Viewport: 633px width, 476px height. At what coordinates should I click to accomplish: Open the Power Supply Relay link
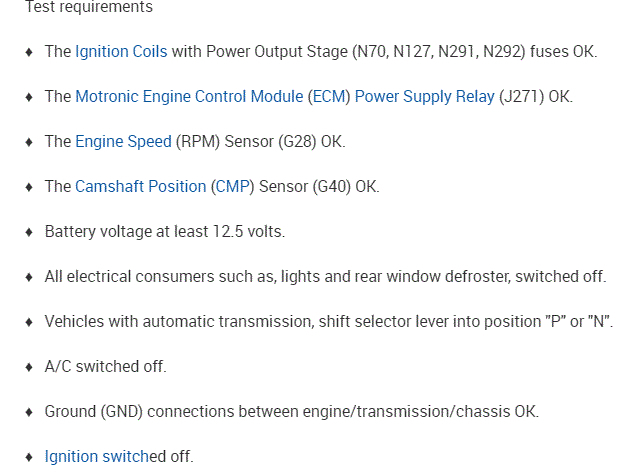tap(424, 96)
